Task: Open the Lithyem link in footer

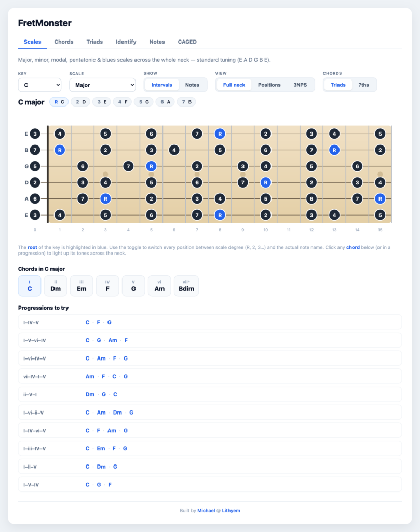Action: (x=231, y=511)
